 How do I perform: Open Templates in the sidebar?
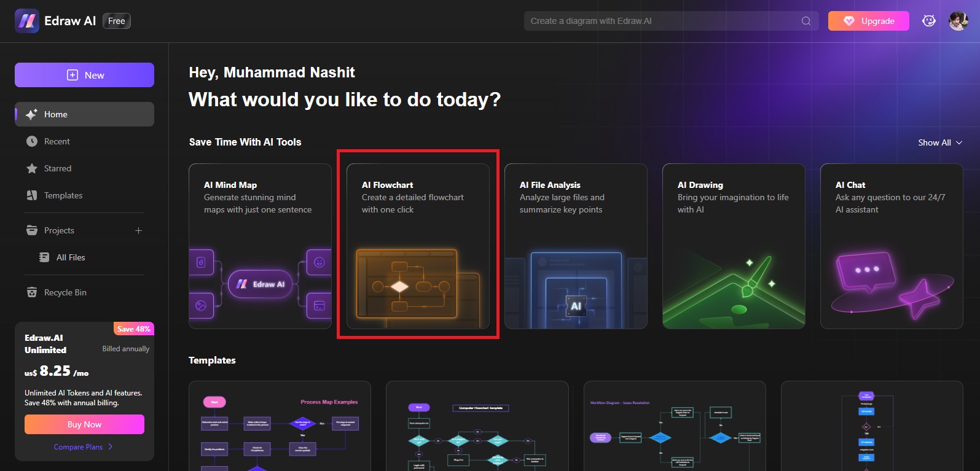tap(84, 195)
